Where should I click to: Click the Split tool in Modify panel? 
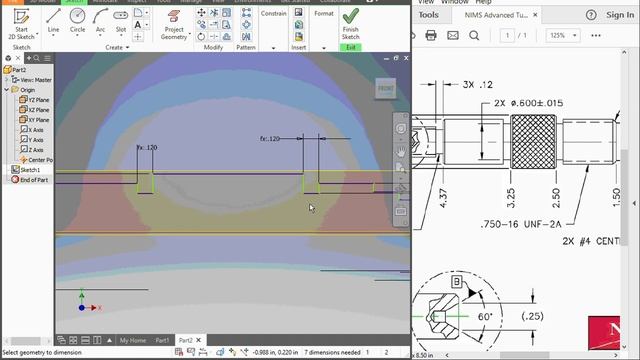pos(214,36)
